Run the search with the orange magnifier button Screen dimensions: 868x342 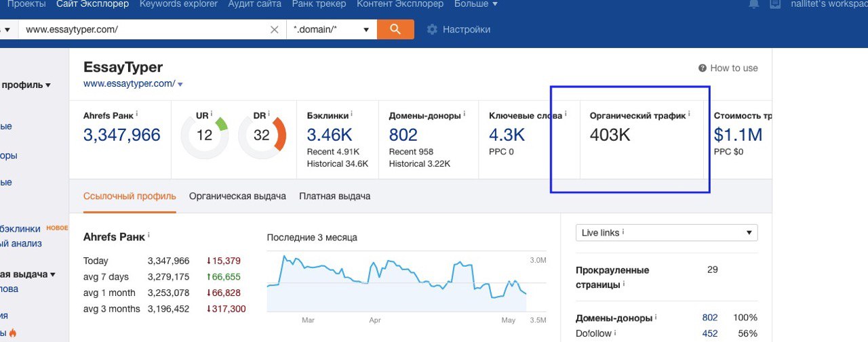[395, 29]
